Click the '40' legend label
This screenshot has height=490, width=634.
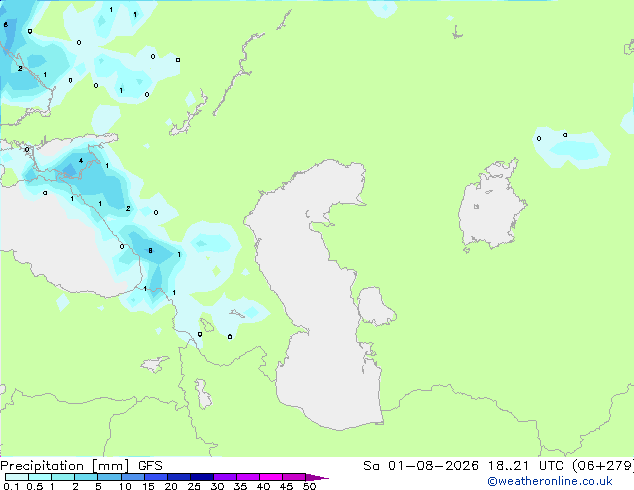coord(263,486)
